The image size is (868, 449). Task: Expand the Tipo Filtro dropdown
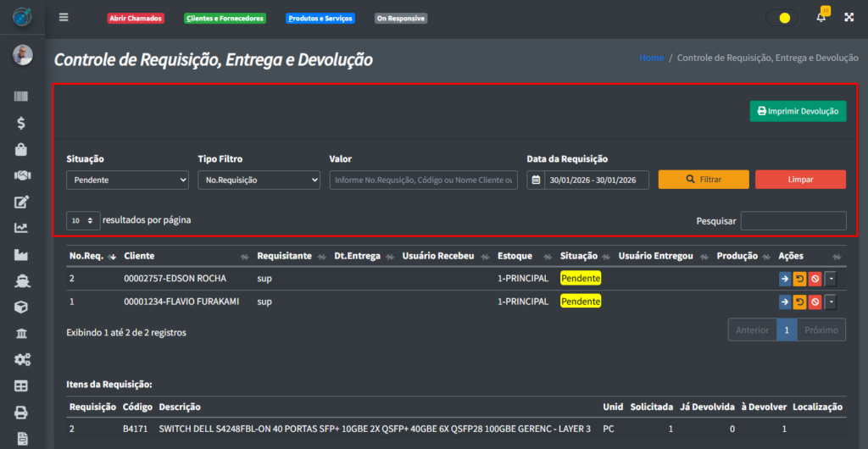coord(259,180)
